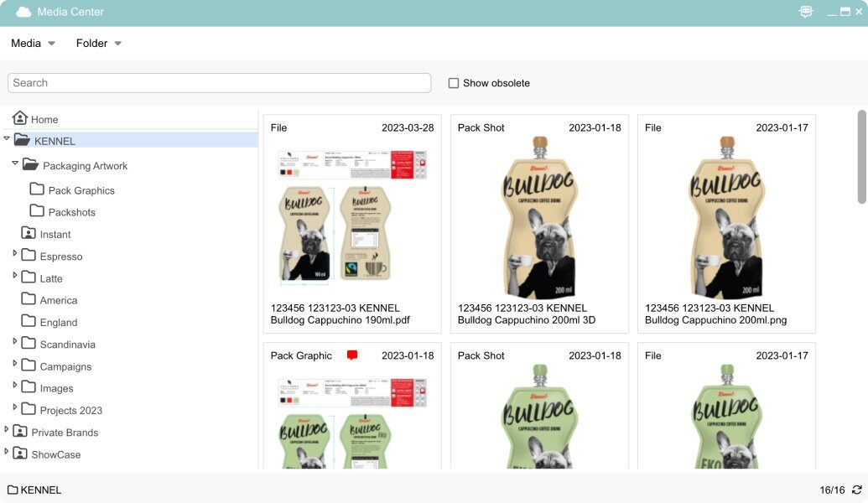Click the 2023-03-28 date on the first card

point(408,127)
